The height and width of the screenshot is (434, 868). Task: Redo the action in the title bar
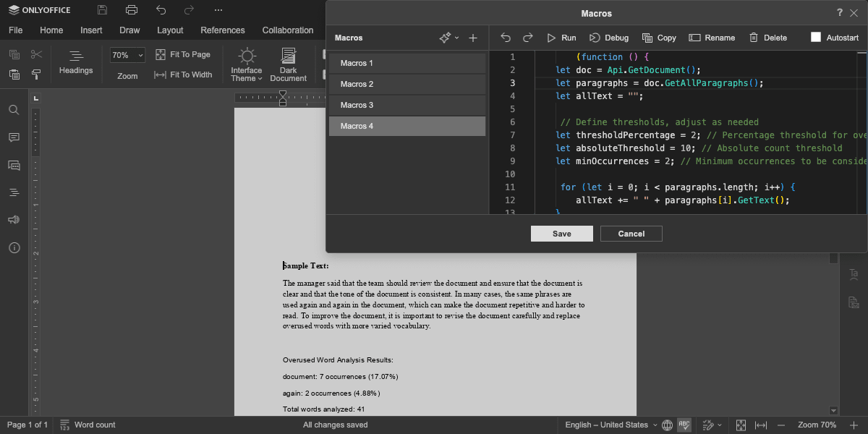(x=189, y=10)
